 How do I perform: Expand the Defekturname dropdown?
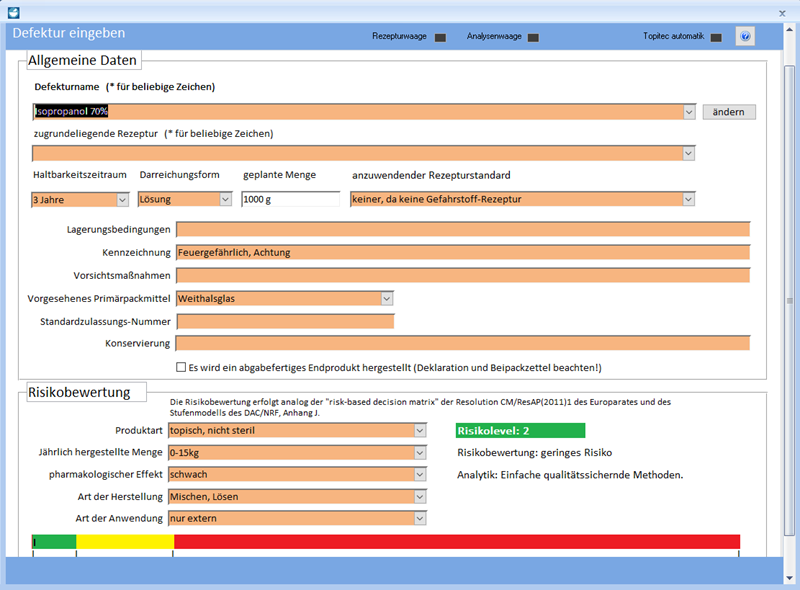click(688, 112)
